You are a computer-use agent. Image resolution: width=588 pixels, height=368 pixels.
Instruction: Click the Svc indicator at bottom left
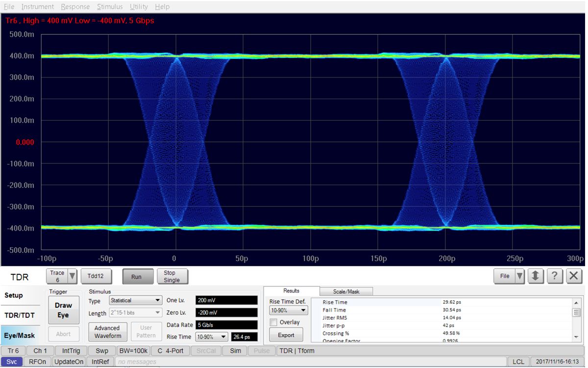pos(11,361)
